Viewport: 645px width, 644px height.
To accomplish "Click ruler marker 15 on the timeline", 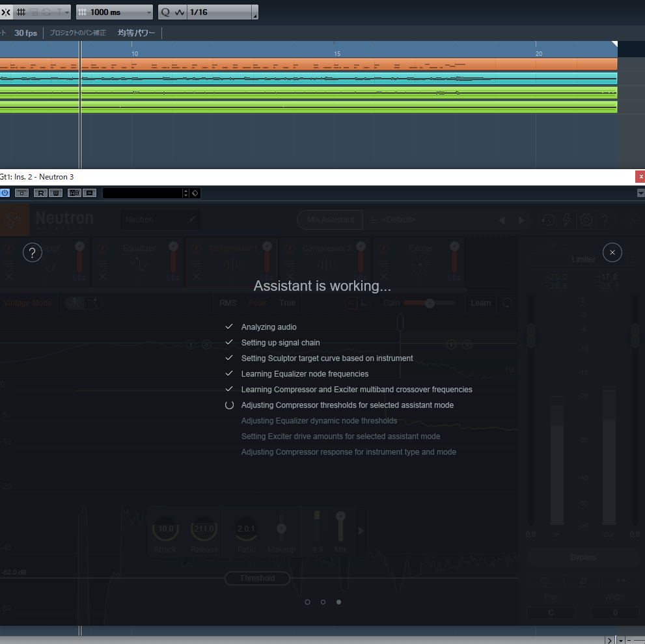I will 337,53.
